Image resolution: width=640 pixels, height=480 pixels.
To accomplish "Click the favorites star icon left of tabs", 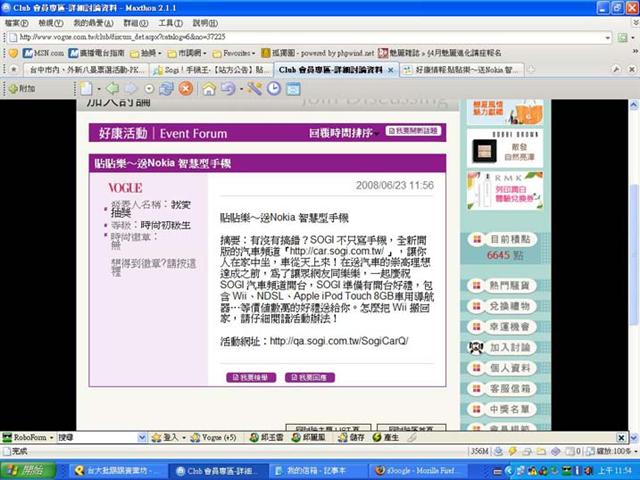I will pos(13,70).
